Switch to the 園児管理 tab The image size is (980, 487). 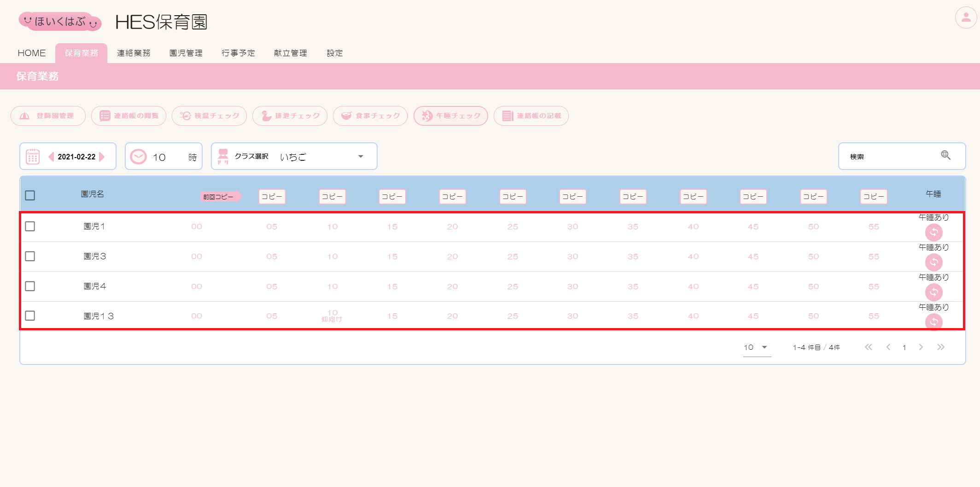pyautogui.click(x=186, y=53)
